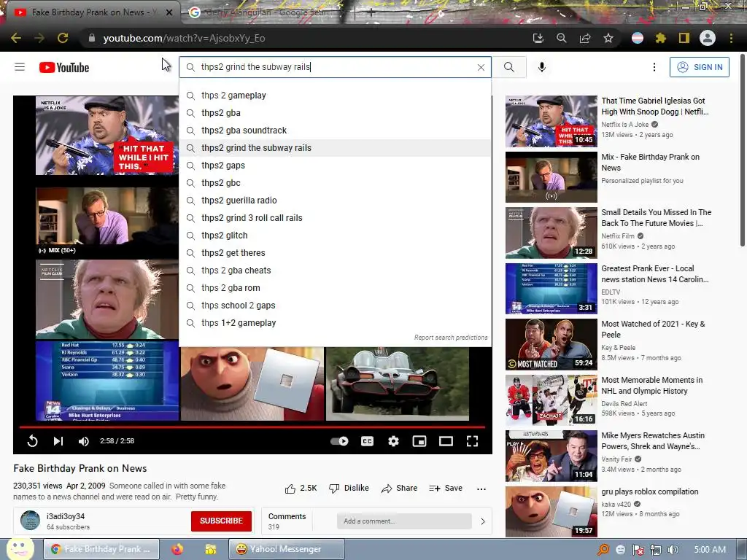The image size is (747, 560).
Task: Open 'Mike Myers Rewatches Austin Powers' title
Action: click(653, 441)
